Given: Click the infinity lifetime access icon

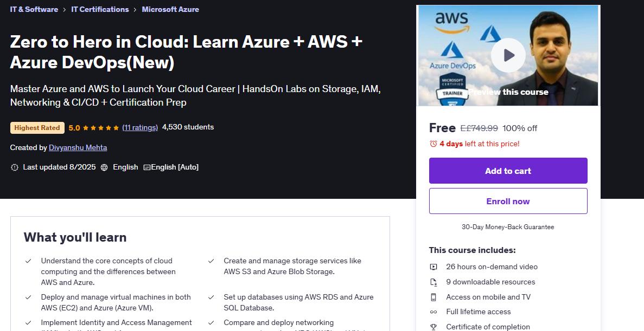Looking at the screenshot, I should [433, 312].
